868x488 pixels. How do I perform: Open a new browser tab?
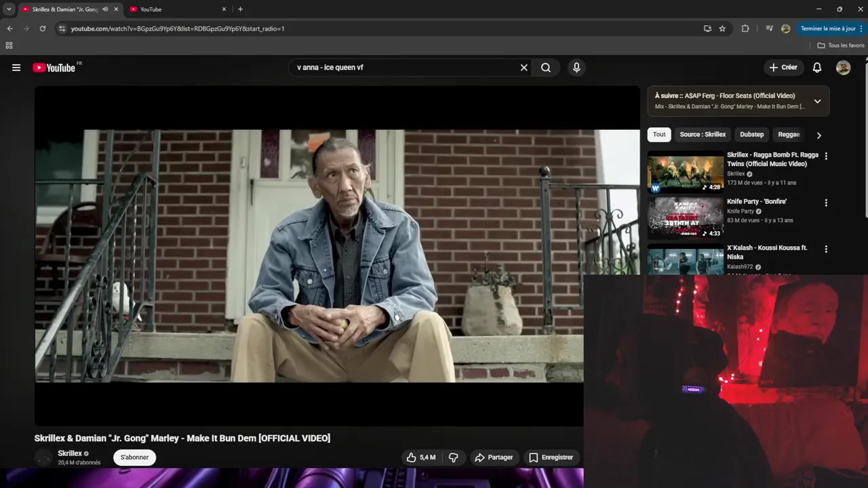tap(240, 9)
